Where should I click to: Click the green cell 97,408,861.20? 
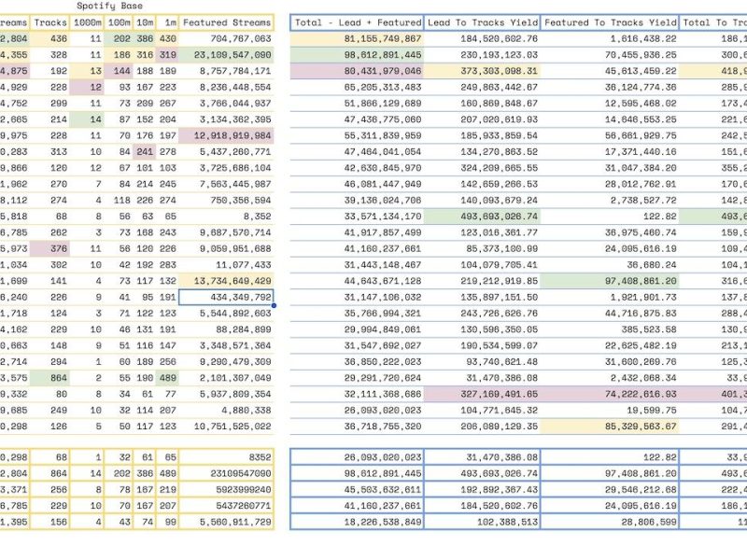[x=610, y=281]
